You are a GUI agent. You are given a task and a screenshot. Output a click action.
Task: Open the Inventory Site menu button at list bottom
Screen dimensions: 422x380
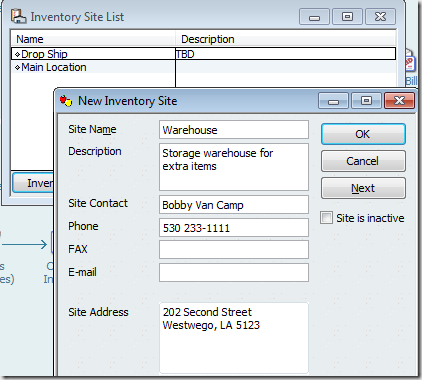[x=33, y=183]
